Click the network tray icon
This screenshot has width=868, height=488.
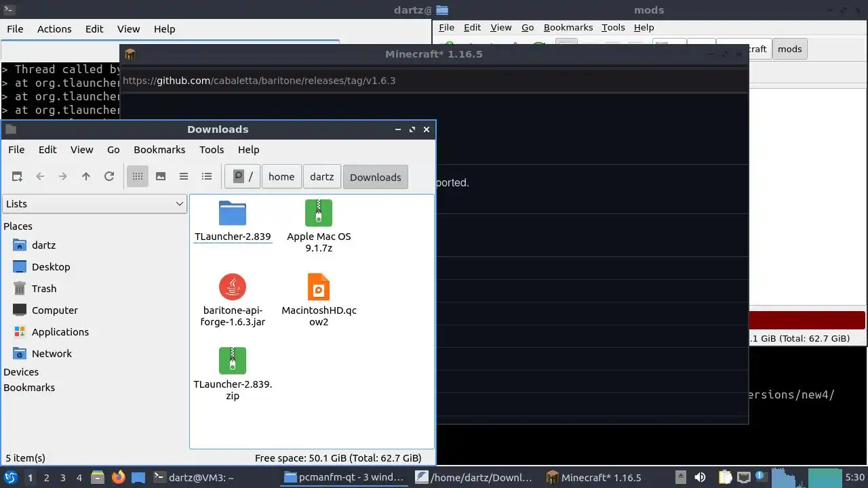pyautogui.click(x=743, y=477)
